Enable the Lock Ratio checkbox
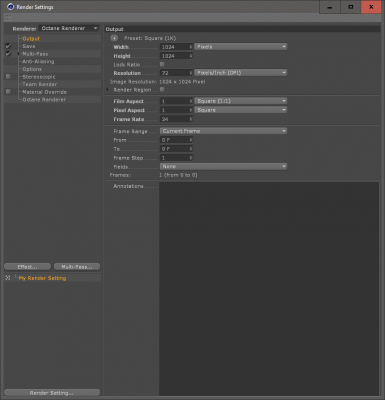This screenshot has width=385, height=400. tap(162, 64)
